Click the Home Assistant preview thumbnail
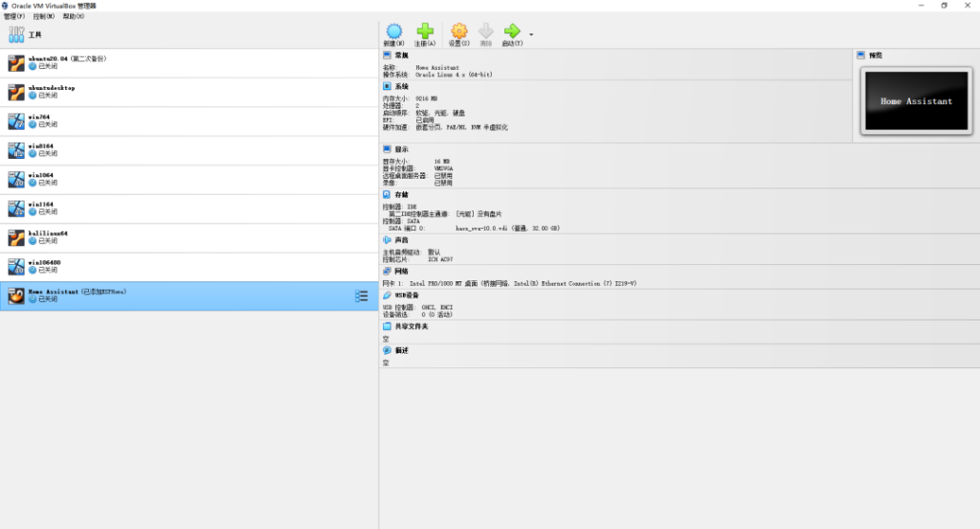Screen dimensions: 980x529 916,100
